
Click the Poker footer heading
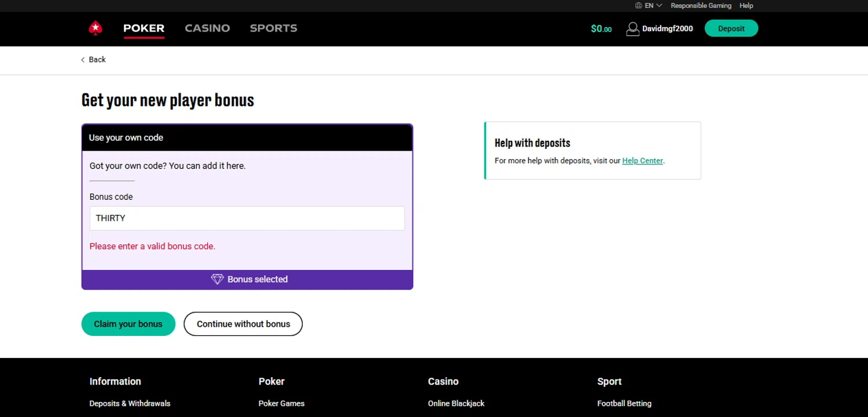[x=271, y=382]
